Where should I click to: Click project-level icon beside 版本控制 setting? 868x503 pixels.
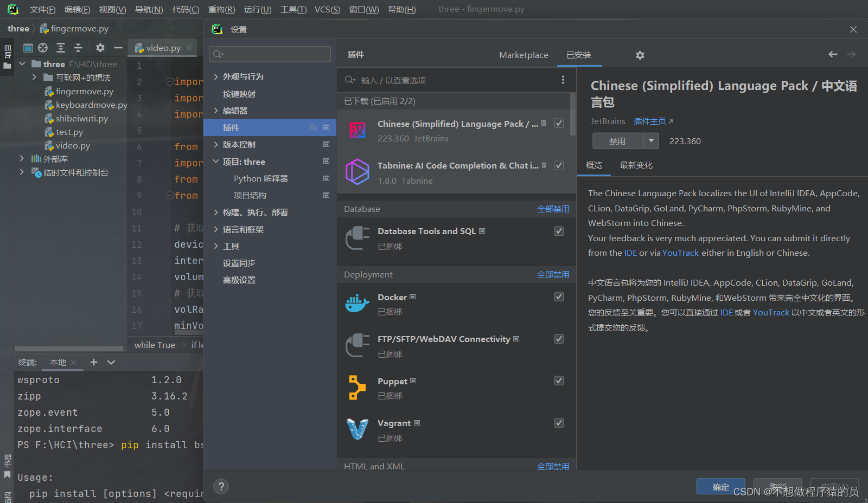coord(326,144)
